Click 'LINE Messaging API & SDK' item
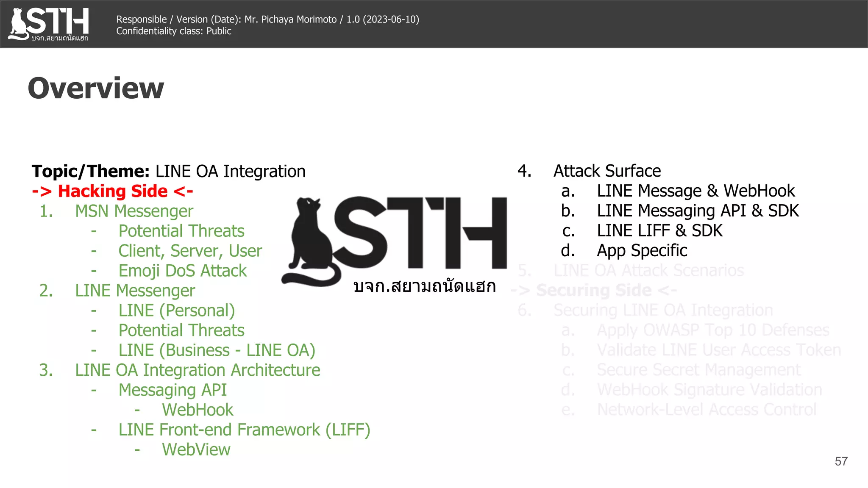The image size is (868, 488). click(x=698, y=211)
